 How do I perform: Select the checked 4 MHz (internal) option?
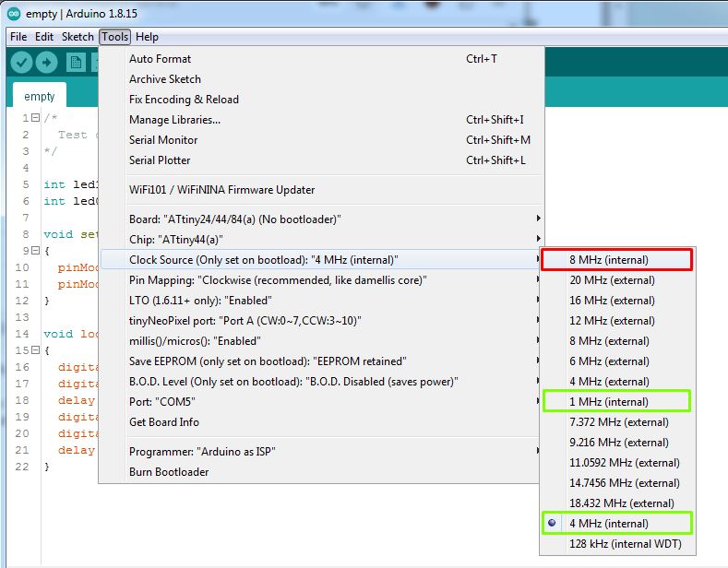[617, 524]
